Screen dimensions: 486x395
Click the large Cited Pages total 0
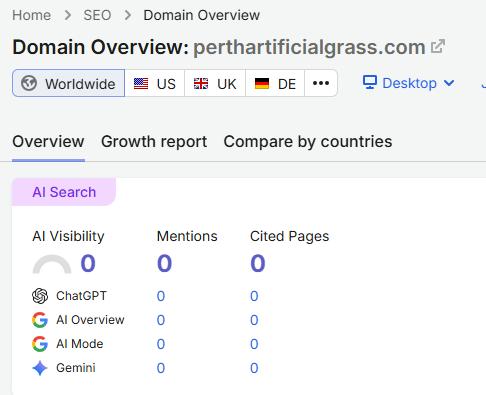click(x=258, y=263)
